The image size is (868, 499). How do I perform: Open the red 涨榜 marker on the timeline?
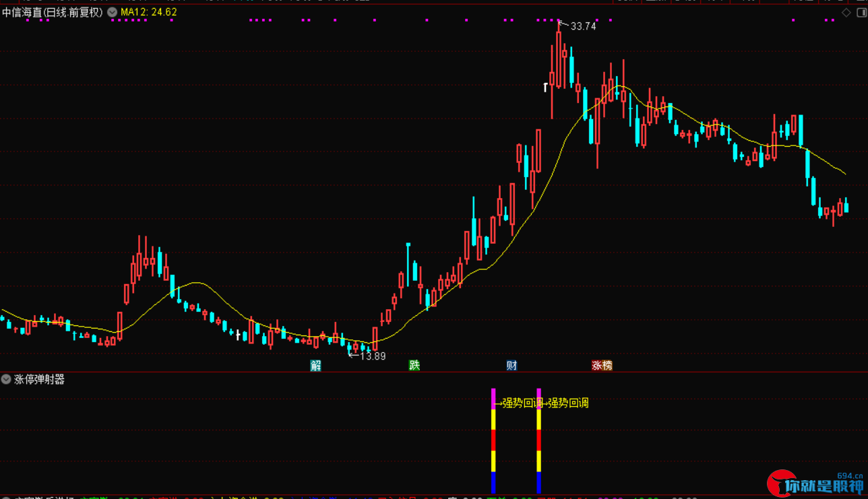[602, 366]
